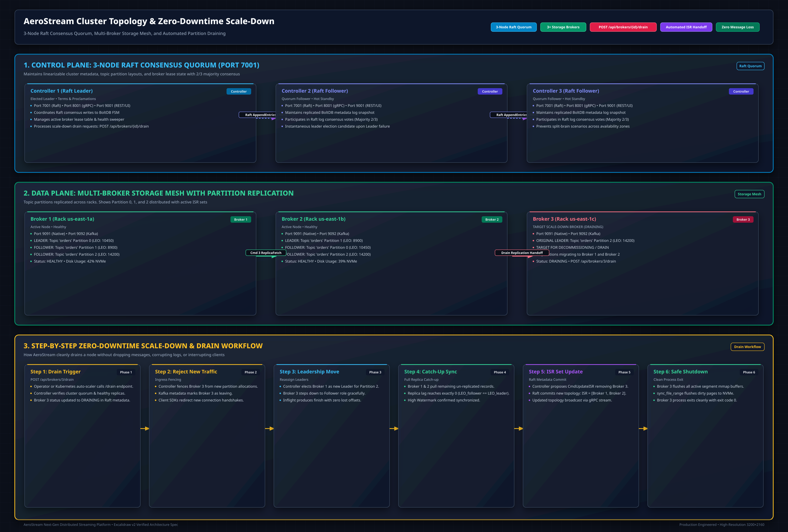Click the '3-Node Raft Quorum' header badge

point(513,27)
